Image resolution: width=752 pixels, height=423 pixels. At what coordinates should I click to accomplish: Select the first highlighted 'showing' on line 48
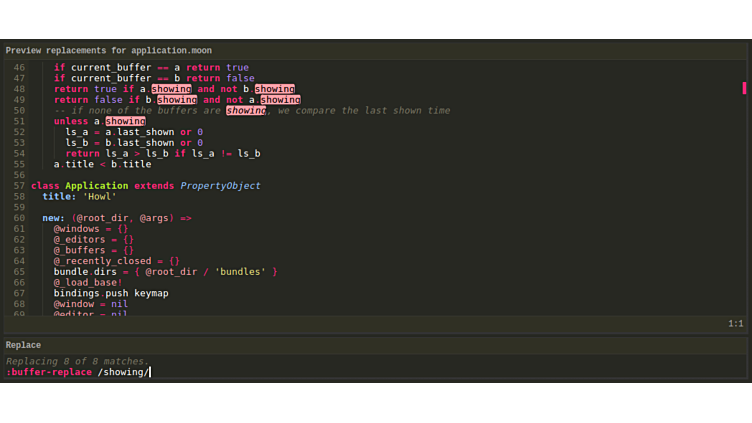click(174, 89)
